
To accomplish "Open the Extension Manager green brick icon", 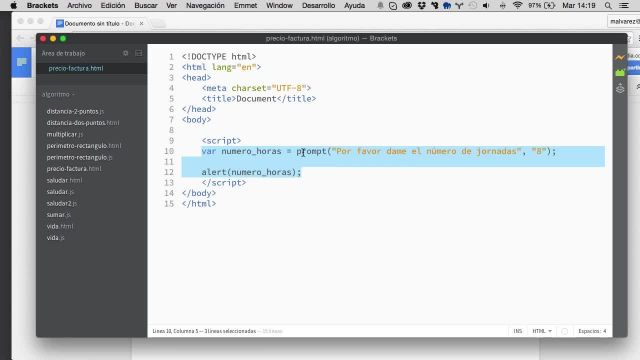I will pyautogui.click(x=620, y=73).
